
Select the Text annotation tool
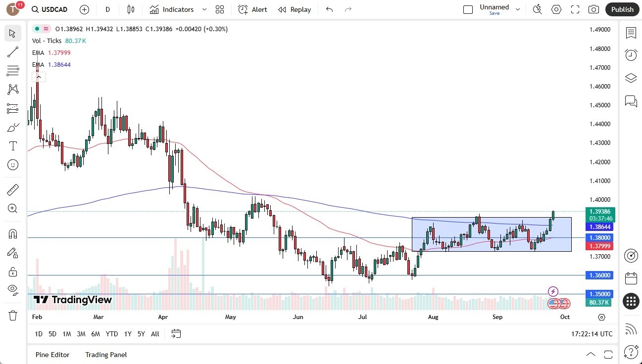click(12, 145)
